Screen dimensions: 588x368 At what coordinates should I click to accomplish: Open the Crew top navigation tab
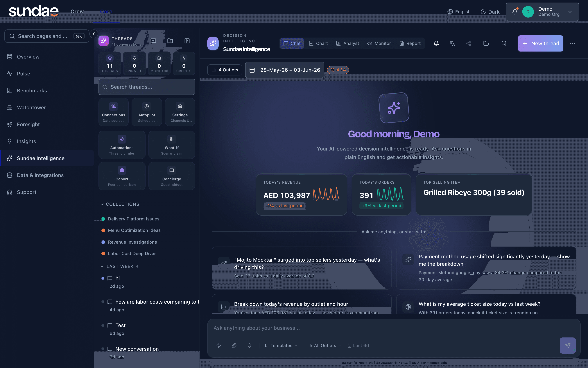point(77,11)
